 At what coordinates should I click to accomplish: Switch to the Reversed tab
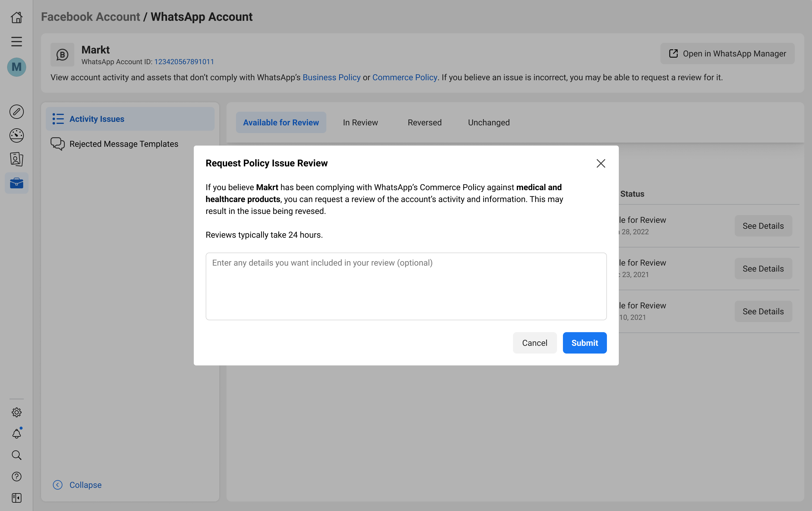point(424,122)
